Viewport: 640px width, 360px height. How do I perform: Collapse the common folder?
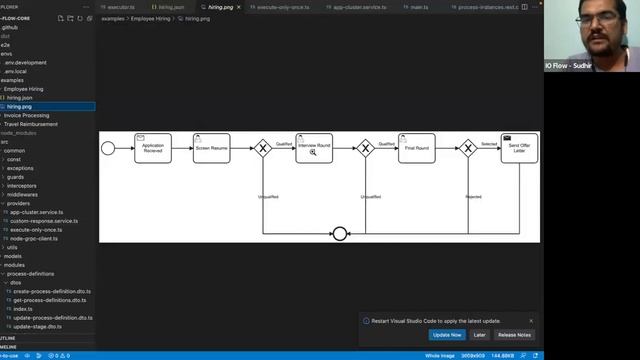tap(14, 151)
